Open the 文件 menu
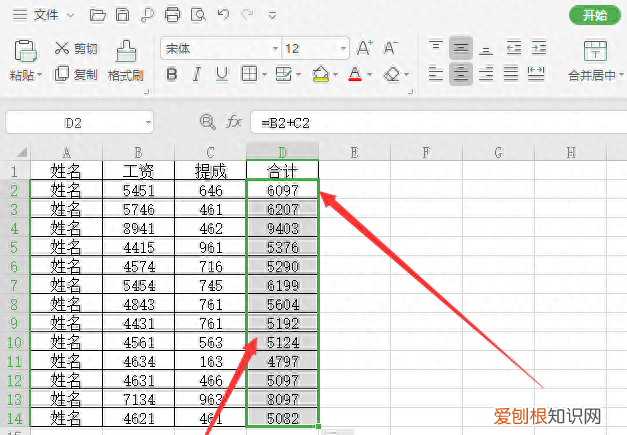 [x=46, y=15]
